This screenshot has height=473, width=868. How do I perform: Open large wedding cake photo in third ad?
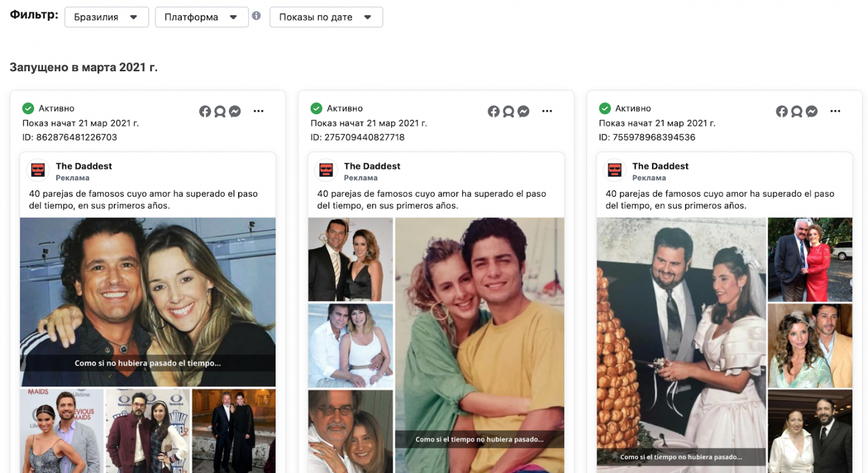(681, 345)
